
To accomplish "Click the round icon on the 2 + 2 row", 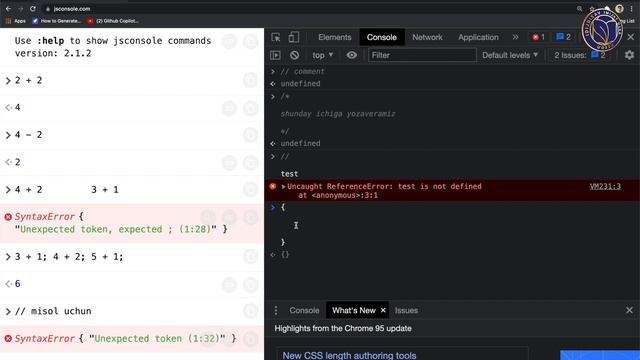I will [251, 80].
